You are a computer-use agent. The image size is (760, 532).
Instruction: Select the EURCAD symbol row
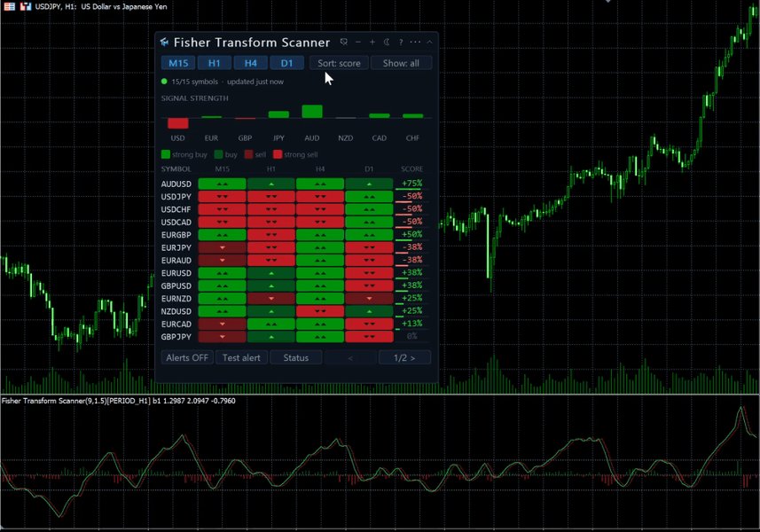[294, 324]
